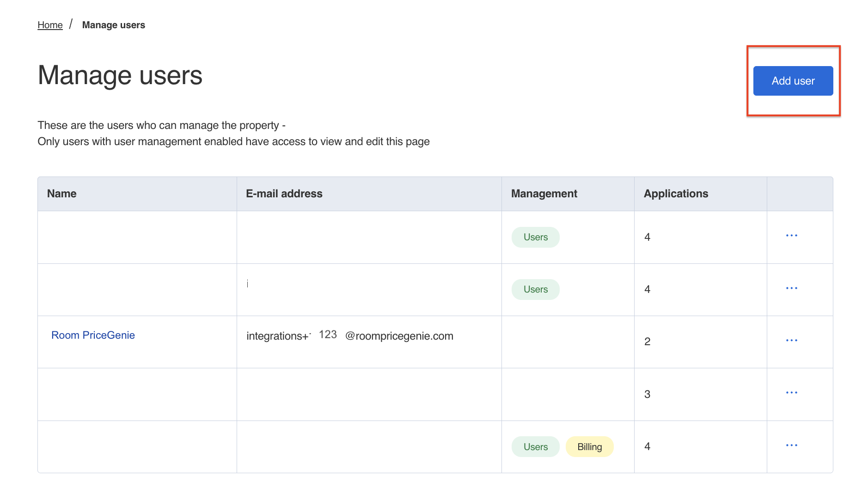Click the Users badge in the second row
This screenshot has width=868, height=500.
[x=535, y=289]
